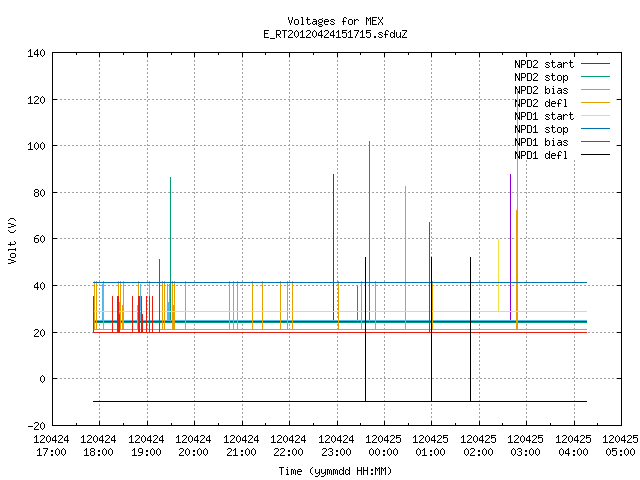This screenshot has width=640, height=480.
Task: Click the green NPD2 stop legend line
Action: click(595, 76)
